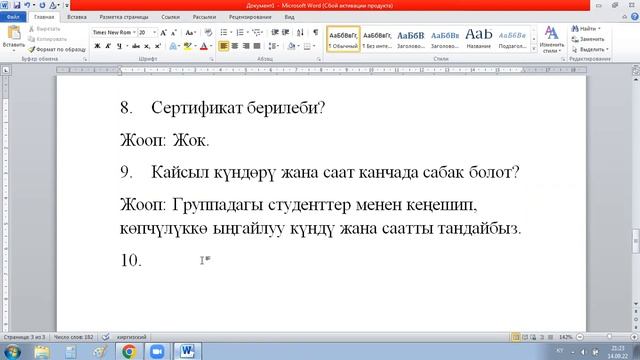Apply yellow text highlight color

coord(187,46)
